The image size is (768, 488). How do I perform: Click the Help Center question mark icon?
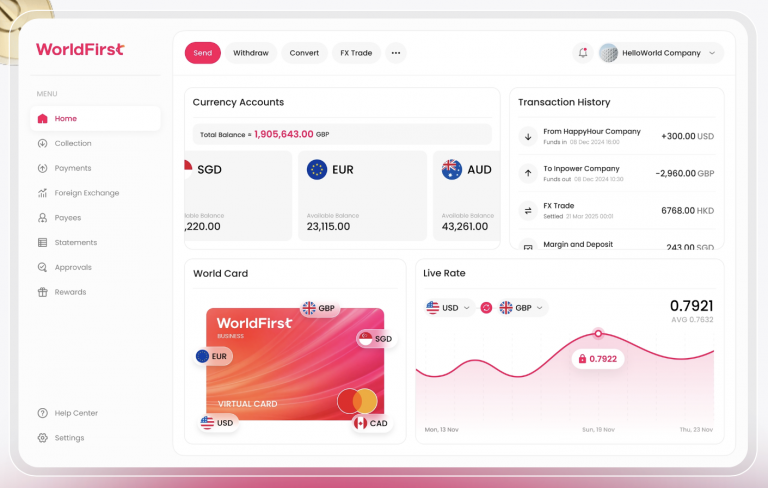[43, 413]
